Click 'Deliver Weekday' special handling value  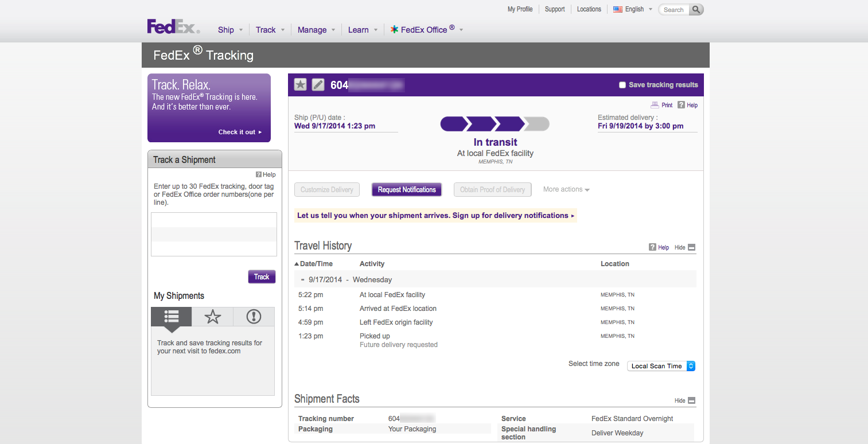[x=617, y=433]
